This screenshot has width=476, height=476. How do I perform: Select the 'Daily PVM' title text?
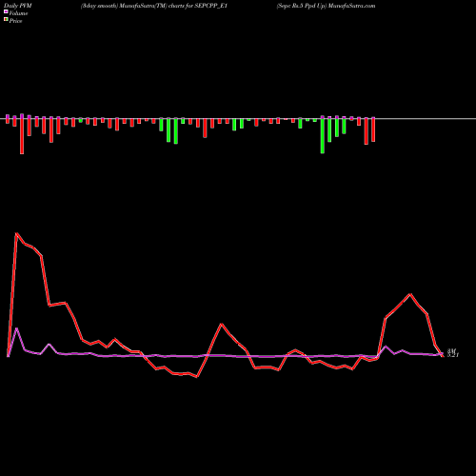pyautogui.click(x=18, y=6)
